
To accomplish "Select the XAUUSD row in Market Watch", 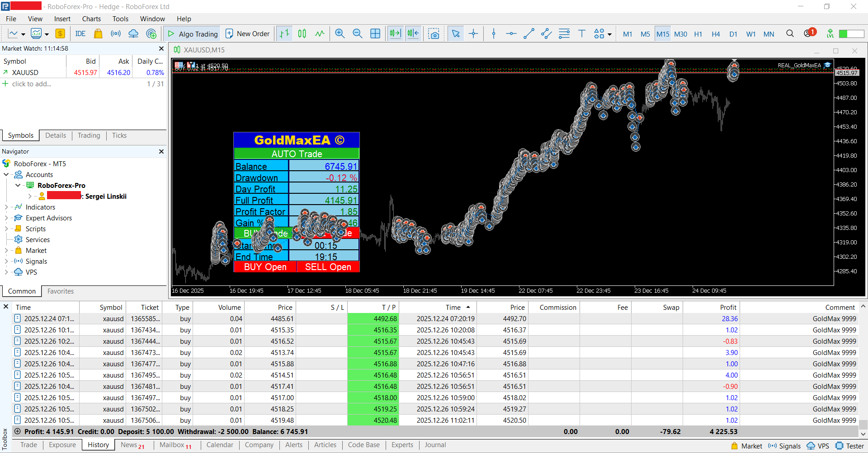I will pos(84,72).
